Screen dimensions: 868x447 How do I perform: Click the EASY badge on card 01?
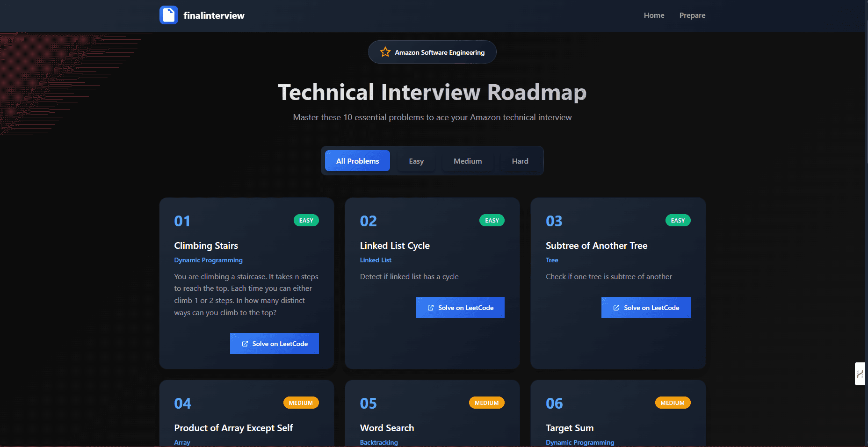click(306, 220)
